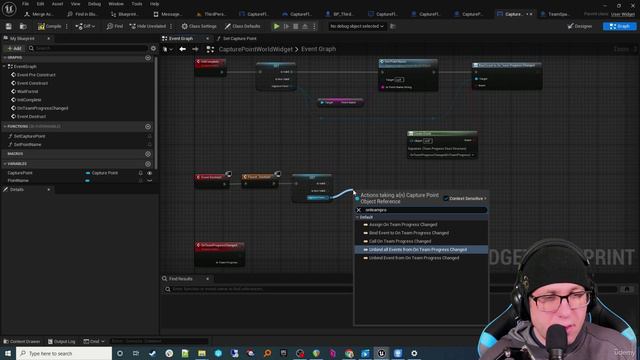Click CapturePointWorldWidget in the breadcrumb
Viewport: 640px width, 360px height.
click(x=256, y=49)
